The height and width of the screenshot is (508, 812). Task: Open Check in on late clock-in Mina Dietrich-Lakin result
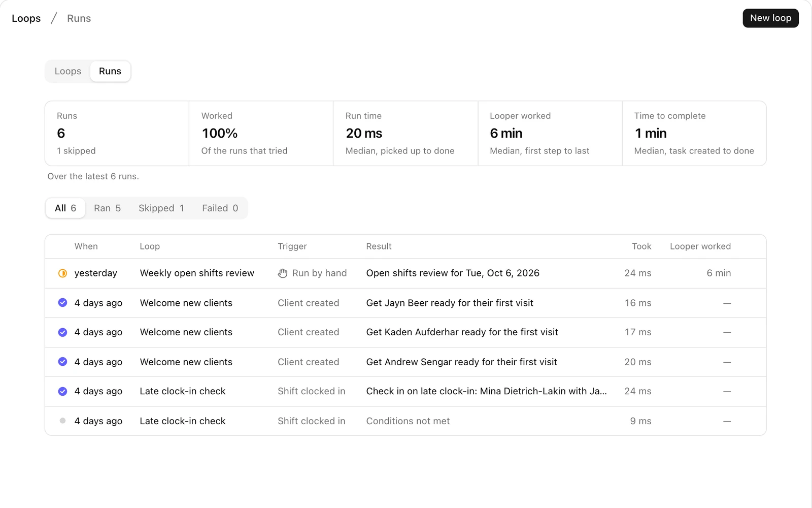pyautogui.click(x=486, y=391)
